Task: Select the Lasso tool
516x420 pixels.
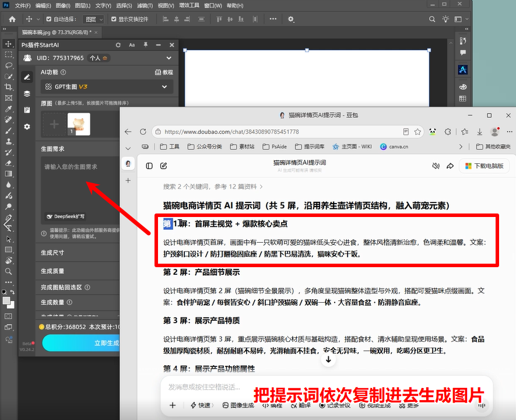Action: 9,65
